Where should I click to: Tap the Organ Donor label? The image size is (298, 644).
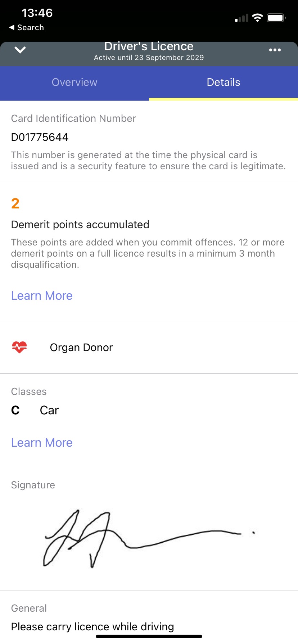[x=81, y=348]
